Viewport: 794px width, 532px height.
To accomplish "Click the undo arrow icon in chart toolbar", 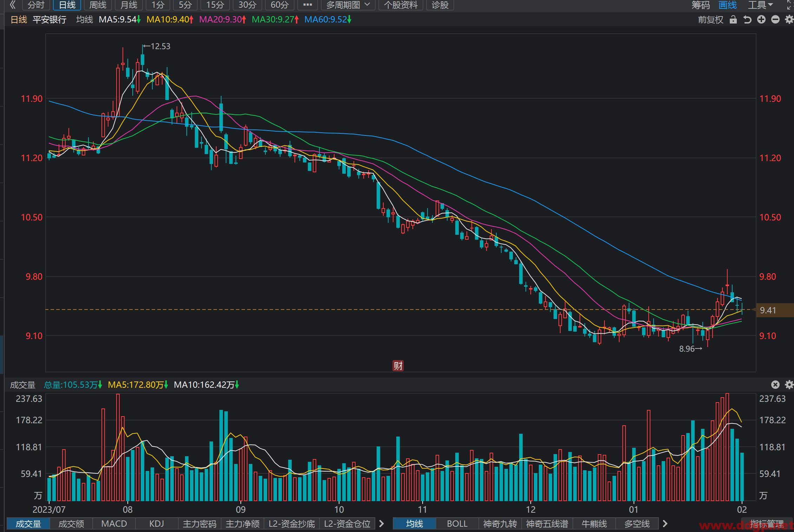I will 747,20.
